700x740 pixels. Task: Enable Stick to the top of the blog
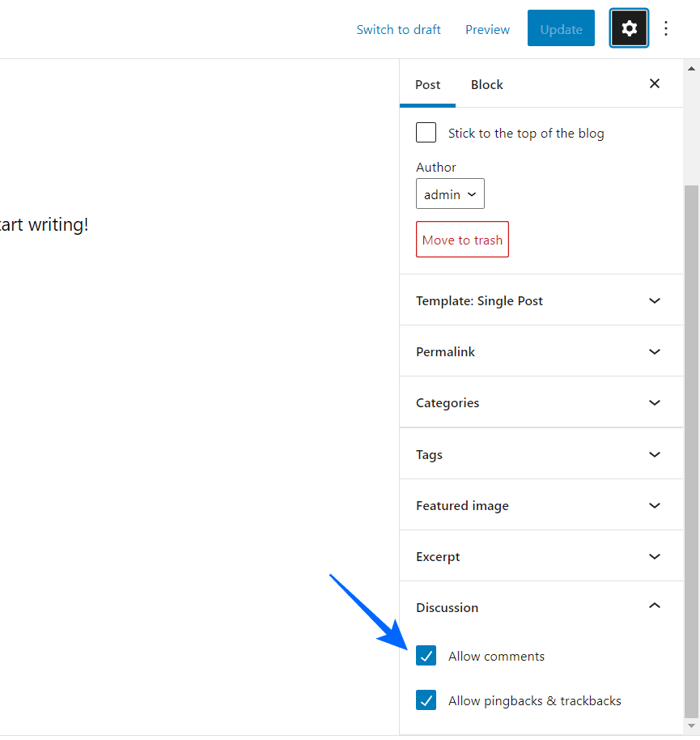(x=426, y=132)
